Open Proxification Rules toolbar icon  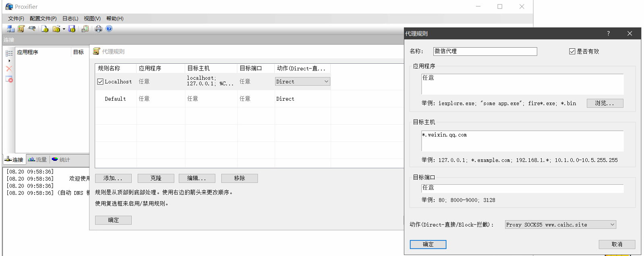click(21, 29)
